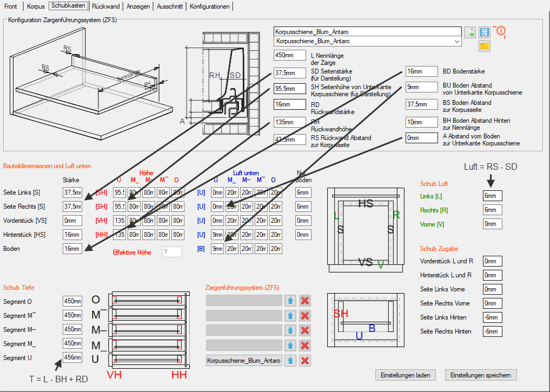Image resolution: width=550 pixels, height=392 pixels.
Task: Click Boden Stärke 16mm field
Action: click(x=72, y=249)
